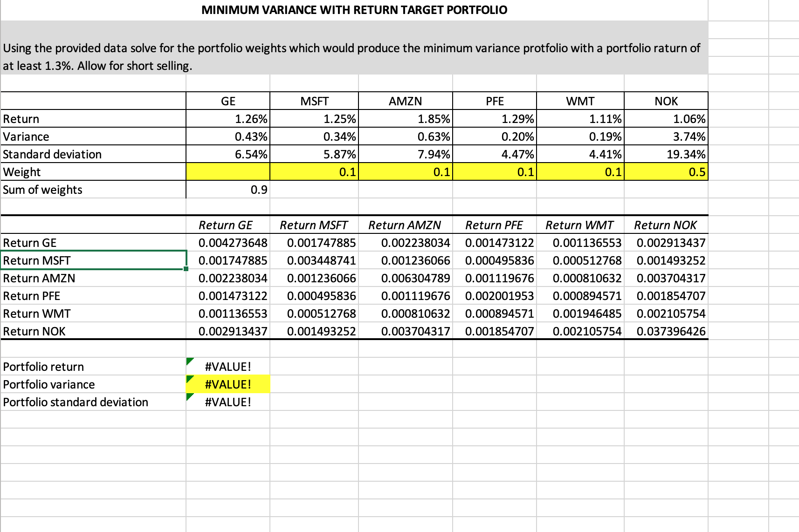Click the 'Return' row label in the top table
Viewport: 799px width, 532px height.
point(21,119)
